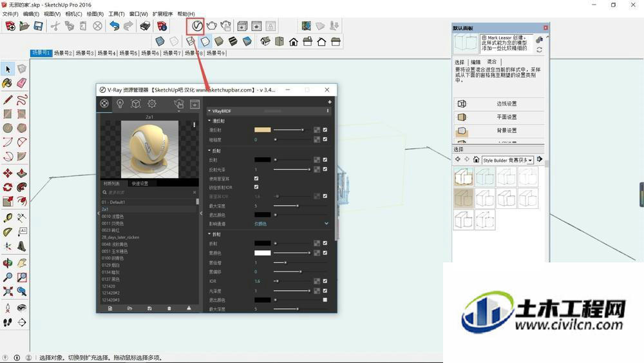Toggle the 漫反射 diffuse checkbox
Viewport: 644px width, 363px height.
click(x=325, y=130)
